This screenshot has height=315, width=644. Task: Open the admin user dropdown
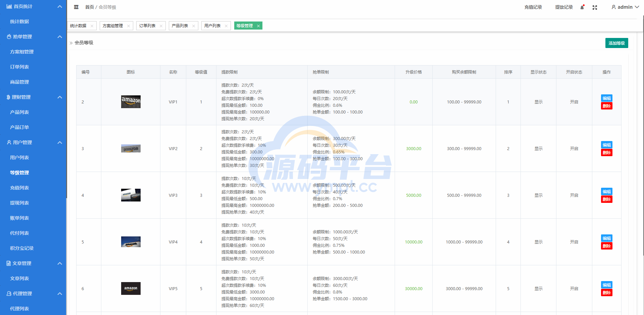coord(625,7)
